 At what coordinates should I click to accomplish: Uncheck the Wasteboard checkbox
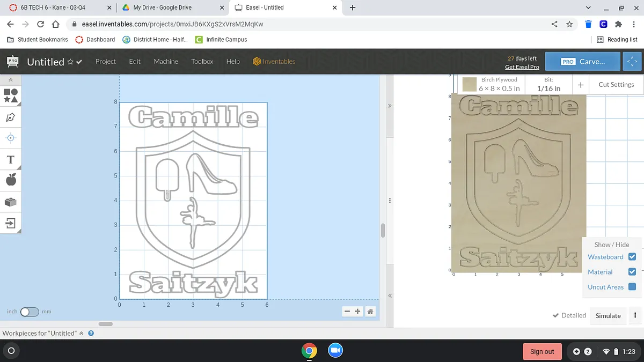pos(632,257)
